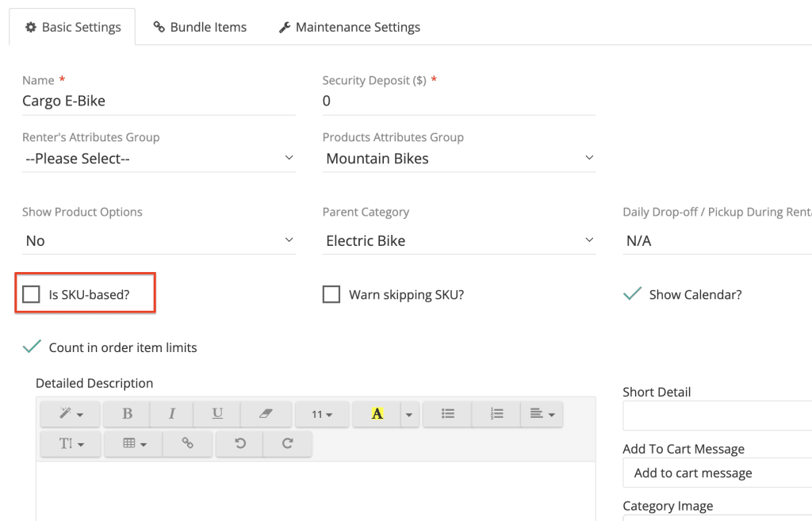
Task: Open the font size 11 dropdown
Action: tap(321, 414)
